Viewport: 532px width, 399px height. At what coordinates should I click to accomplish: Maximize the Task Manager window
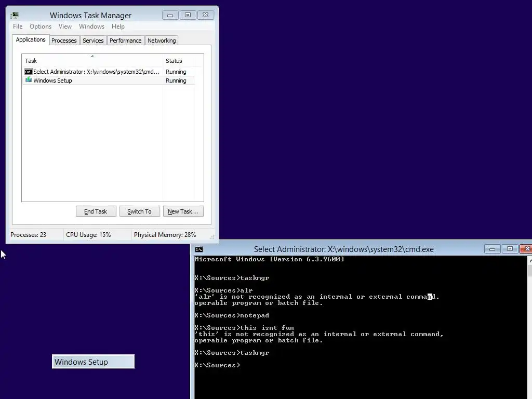tap(188, 15)
